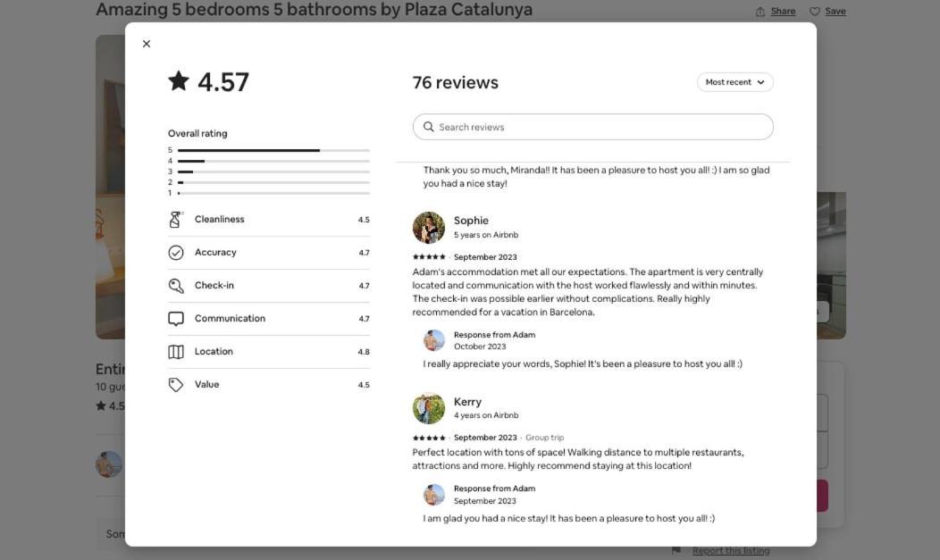Open Kerry's profile photo
This screenshot has height=560, width=940.
tap(429, 408)
